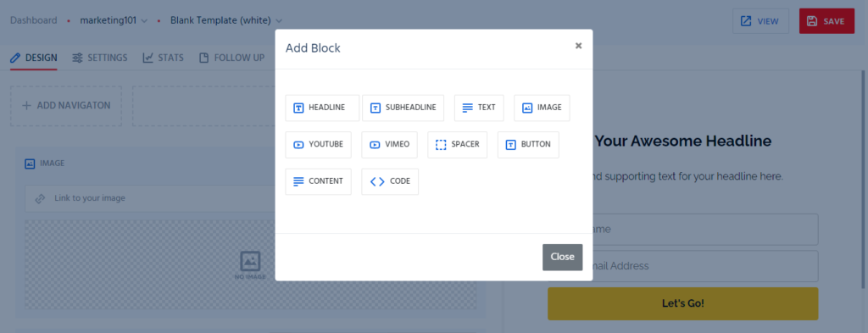Switch to the Design tab
Image resolution: width=868 pixels, height=333 pixels.
coord(34,58)
